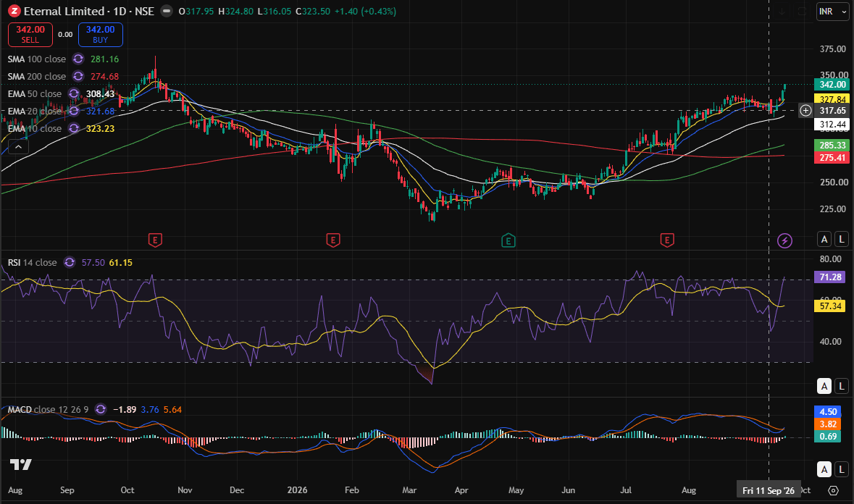Image resolution: width=854 pixels, height=504 pixels.
Task: Click the EMA 20 indicator refresh icon
Action: 74,111
